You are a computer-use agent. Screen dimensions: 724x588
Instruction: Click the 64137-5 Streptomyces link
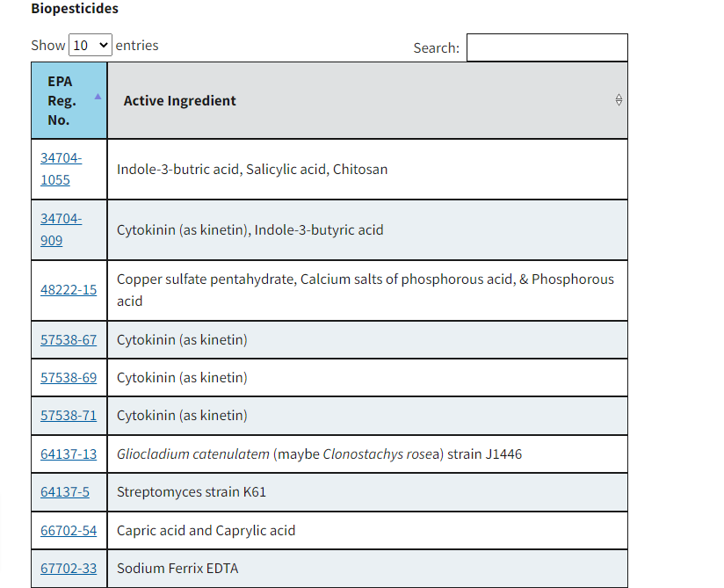click(65, 491)
